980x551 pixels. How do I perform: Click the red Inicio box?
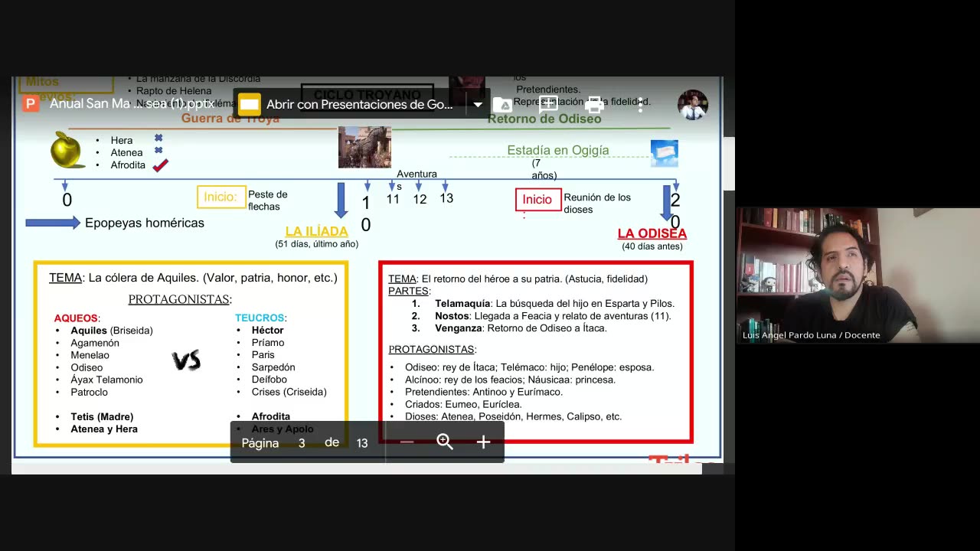click(537, 200)
